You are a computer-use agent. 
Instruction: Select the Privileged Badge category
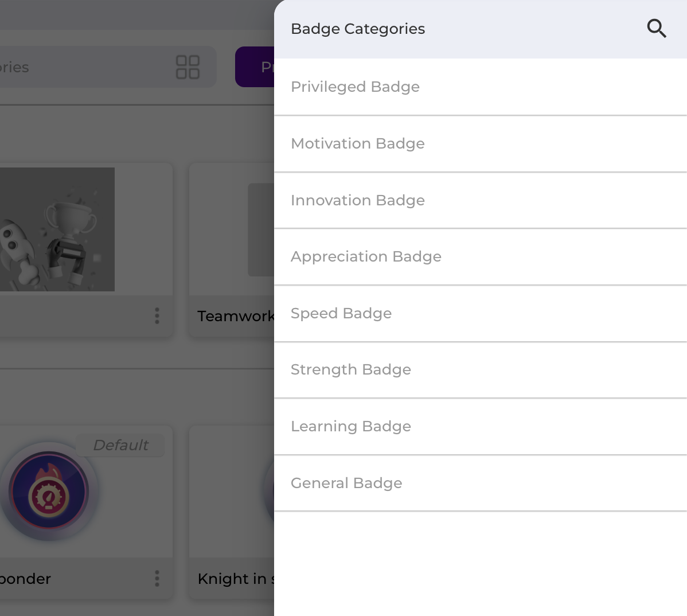(x=355, y=87)
